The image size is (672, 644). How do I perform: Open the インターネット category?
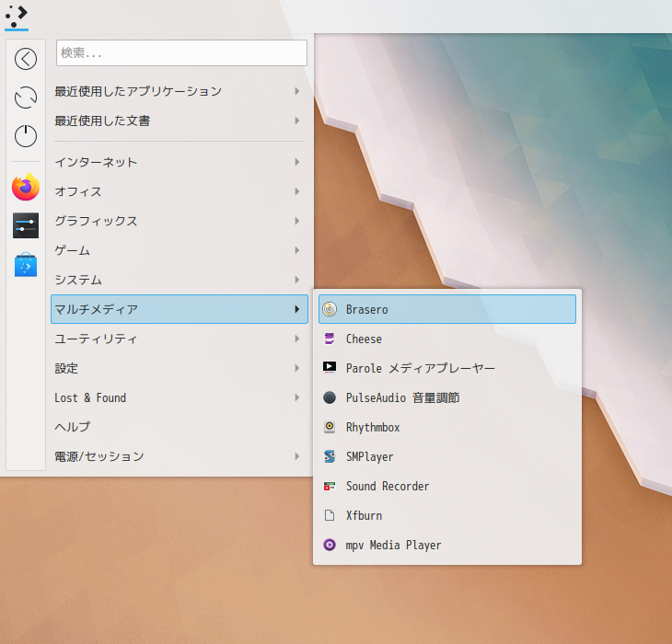tap(180, 162)
